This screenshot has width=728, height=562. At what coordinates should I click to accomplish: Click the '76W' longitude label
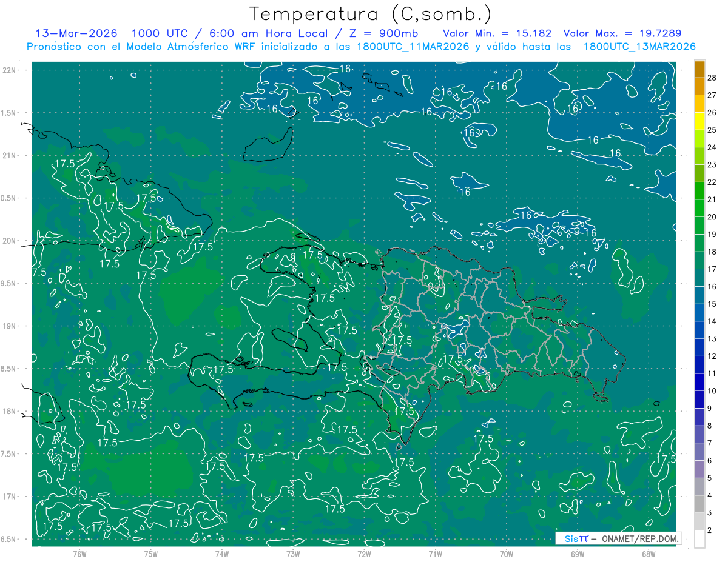click(x=79, y=554)
